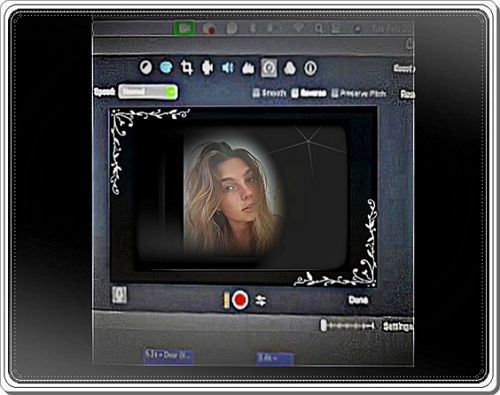Open the stabilization camera icon
The height and width of the screenshot is (395, 500).
[207, 68]
